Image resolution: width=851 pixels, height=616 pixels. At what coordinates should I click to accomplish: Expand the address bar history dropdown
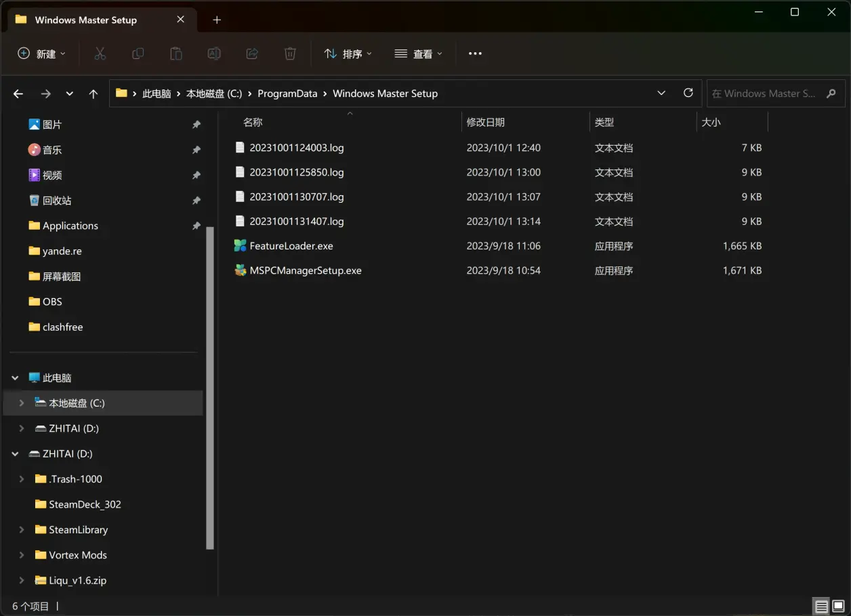point(661,93)
